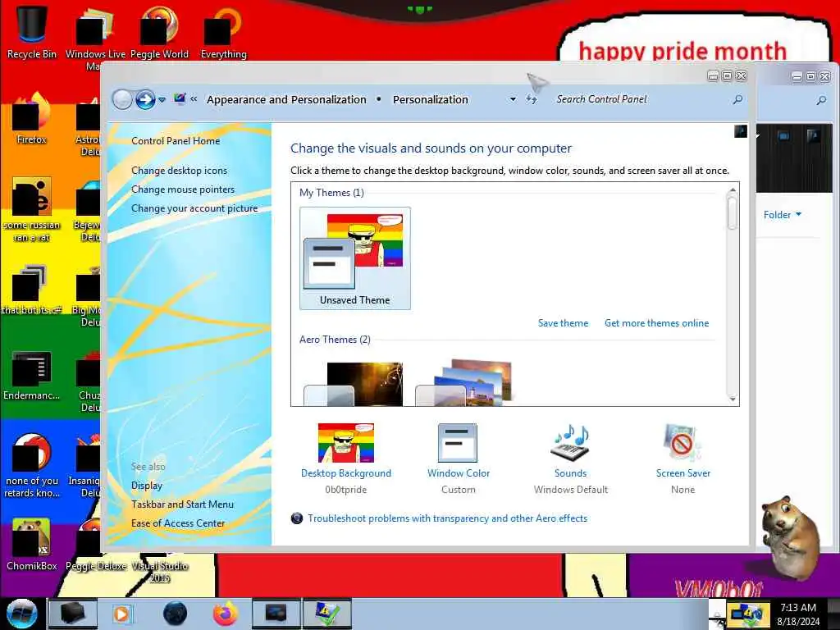The width and height of the screenshot is (840, 630).
Task: Select the Everything desktop icon
Action: coord(223,32)
